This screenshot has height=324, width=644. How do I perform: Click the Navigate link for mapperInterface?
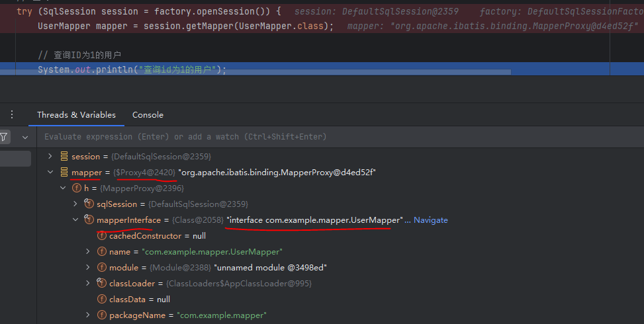coord(430,220)
